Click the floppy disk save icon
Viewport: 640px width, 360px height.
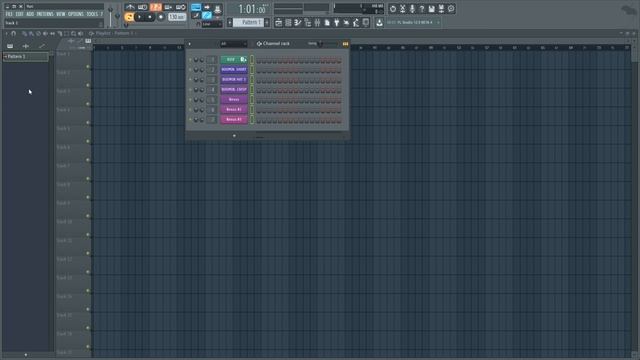point(431,9)
